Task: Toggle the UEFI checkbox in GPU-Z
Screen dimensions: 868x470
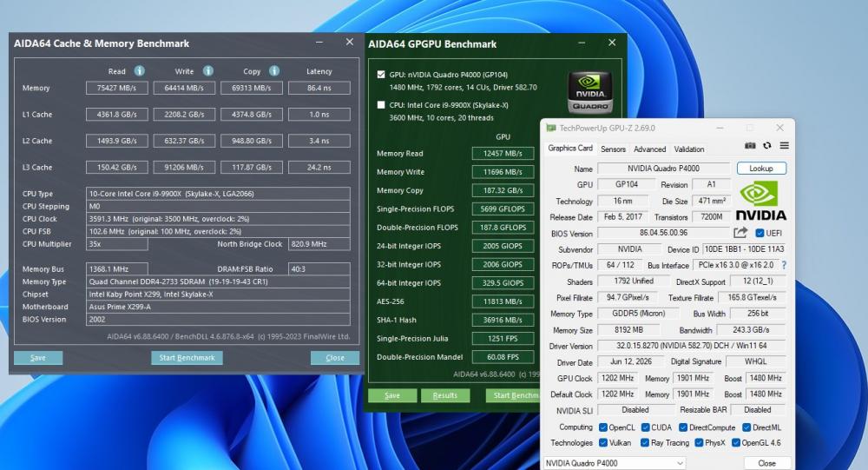Action: (x=760, y=234)
